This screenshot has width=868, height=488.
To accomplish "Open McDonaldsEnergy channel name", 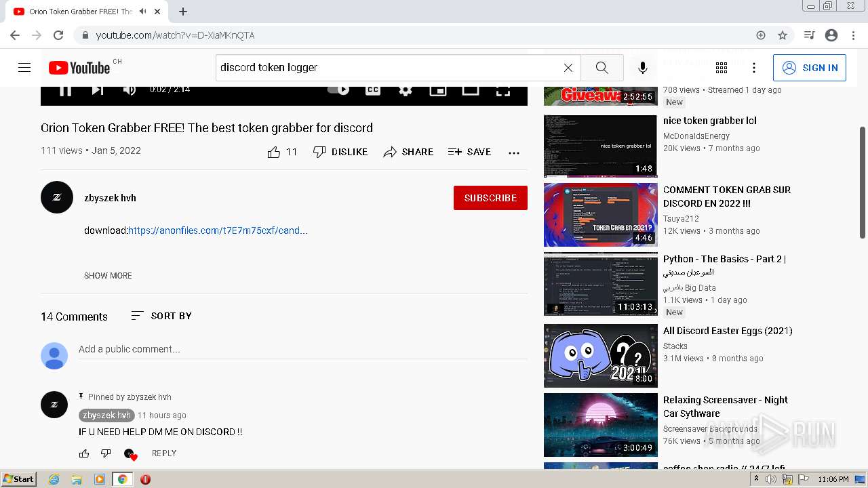I will click(696, 136).
